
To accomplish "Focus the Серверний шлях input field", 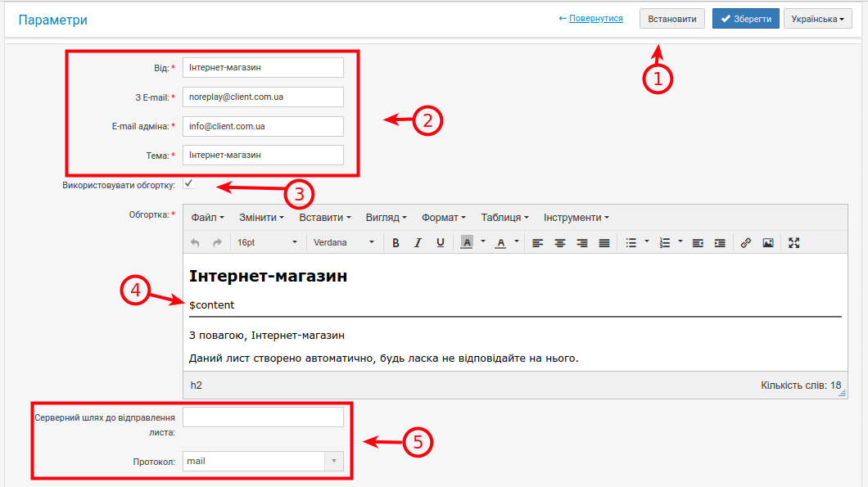I will pos(263,417).
